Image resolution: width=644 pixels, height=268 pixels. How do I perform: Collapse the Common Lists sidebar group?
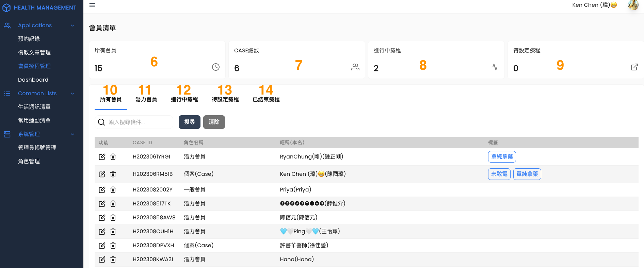73,94
